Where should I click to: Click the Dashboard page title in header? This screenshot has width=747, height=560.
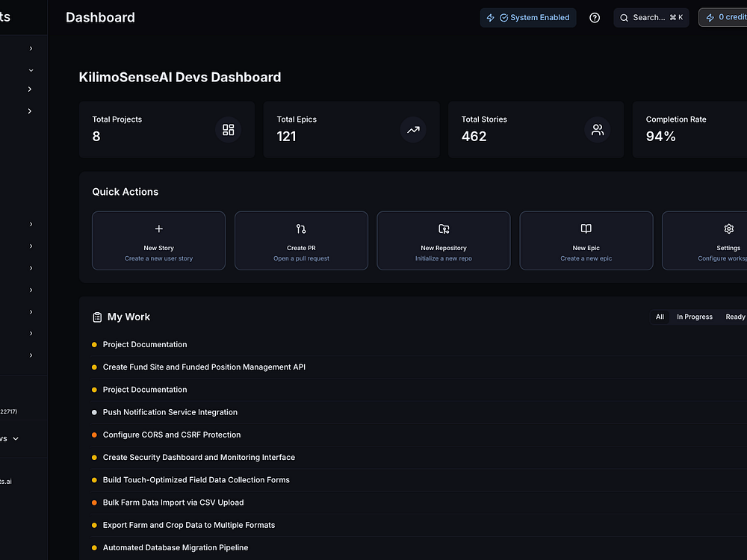100,18
